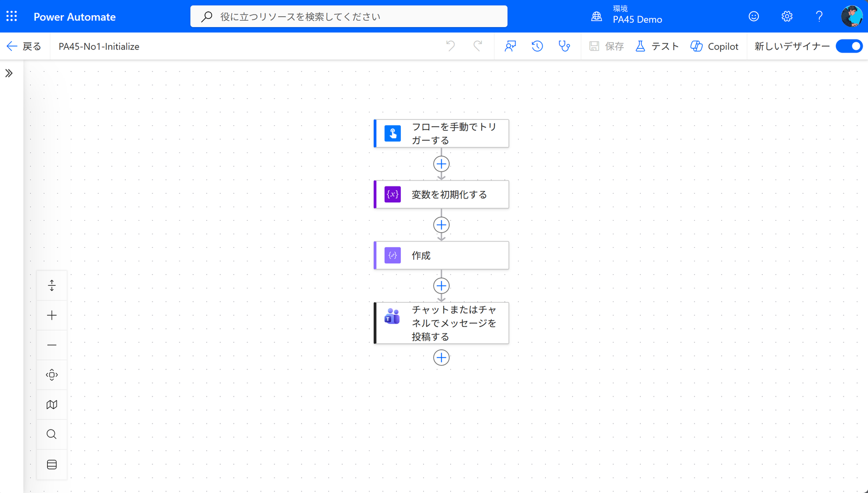Screen dimensions: 868x493
Task: Add a step after 作成 action
Action: 442,286
